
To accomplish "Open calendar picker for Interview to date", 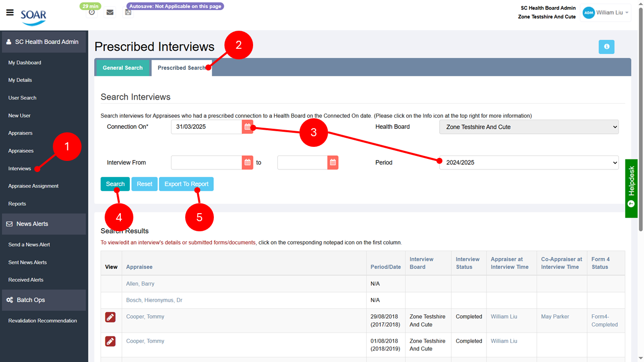I will coord(333,162).
